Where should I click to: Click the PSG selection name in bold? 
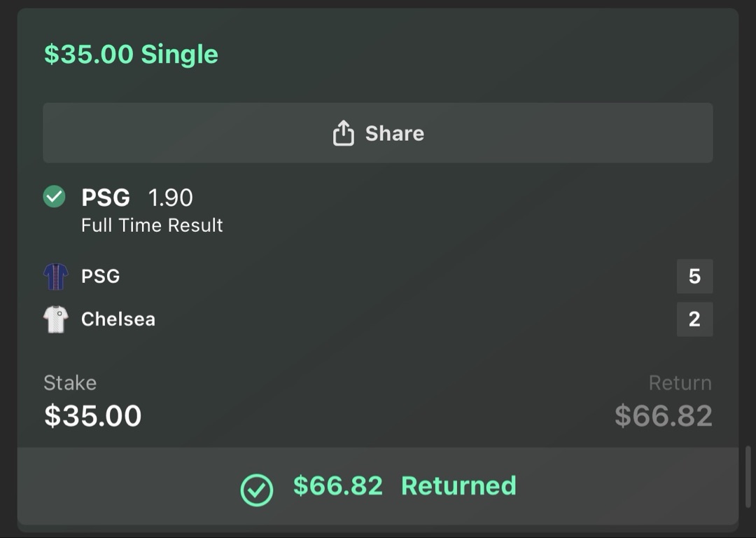click(x=106, y=198)
